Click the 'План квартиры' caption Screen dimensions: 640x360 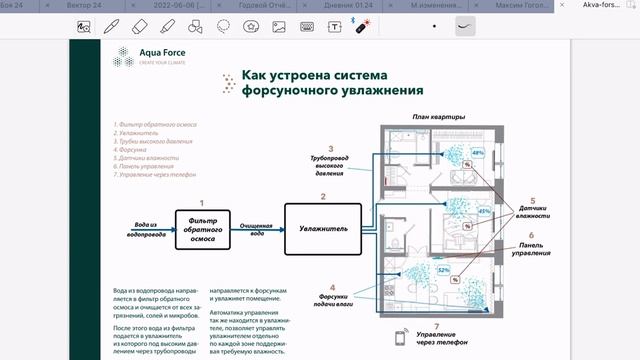click(438, 117)
